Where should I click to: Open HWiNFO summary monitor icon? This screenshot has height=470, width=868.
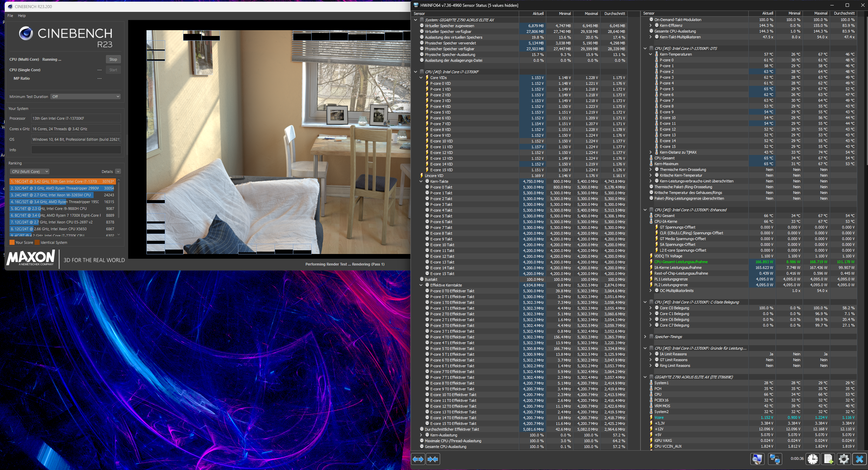click(x=757, y=459)
